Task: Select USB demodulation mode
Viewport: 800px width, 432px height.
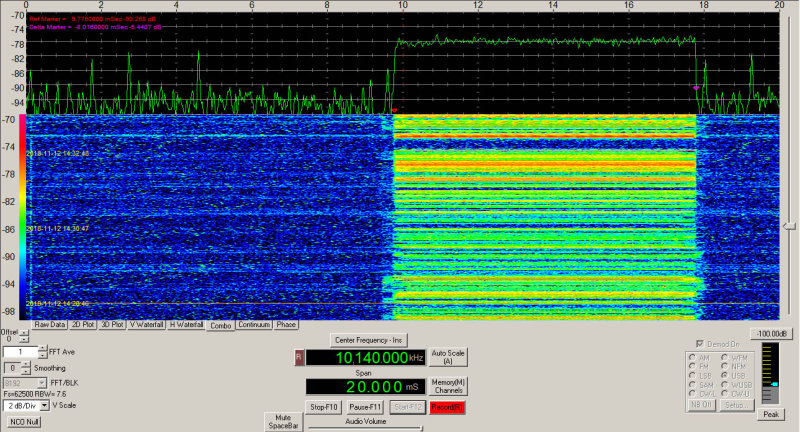Action: 724,375
